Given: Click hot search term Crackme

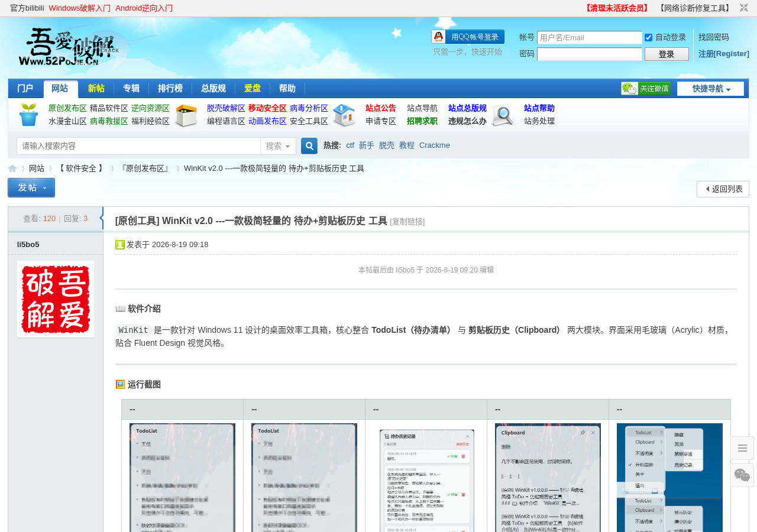Looking at the screenshot, I should [435, 145].
